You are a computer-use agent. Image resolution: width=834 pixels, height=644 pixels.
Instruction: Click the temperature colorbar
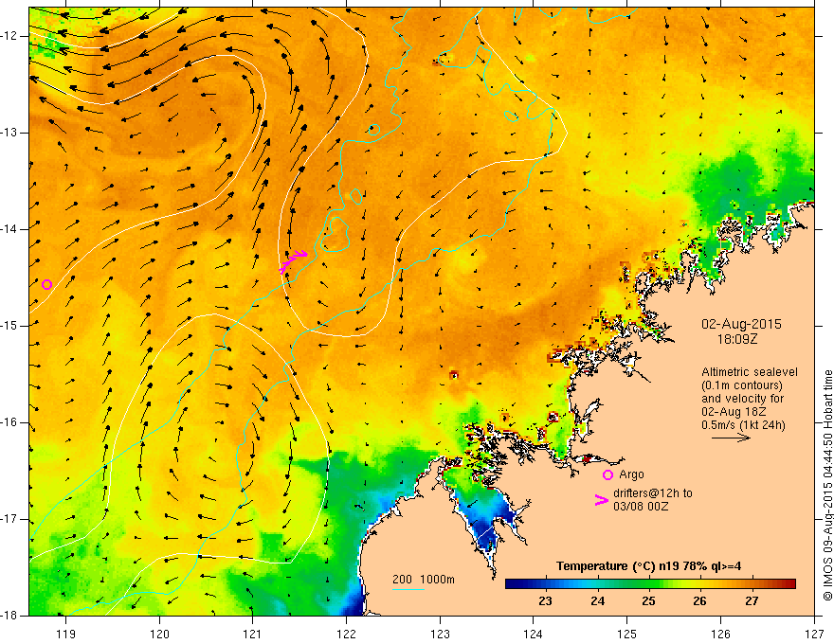(650, 583)
